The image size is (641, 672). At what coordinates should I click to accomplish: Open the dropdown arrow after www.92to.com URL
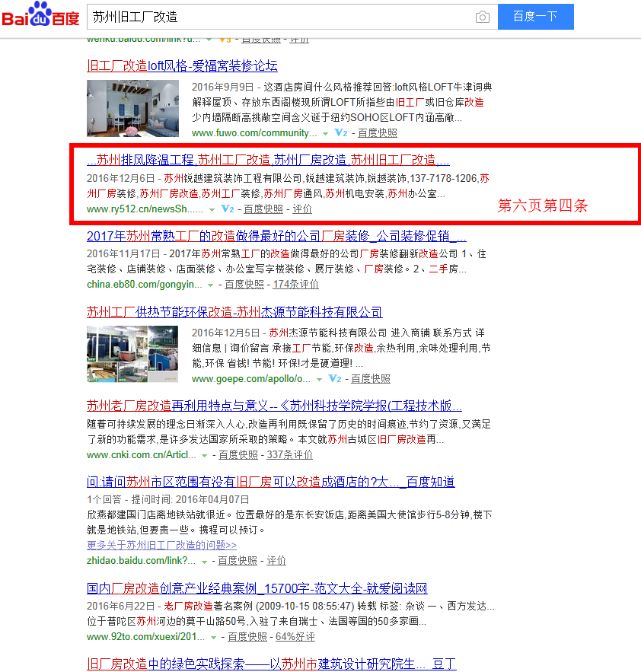click(213, 637)
